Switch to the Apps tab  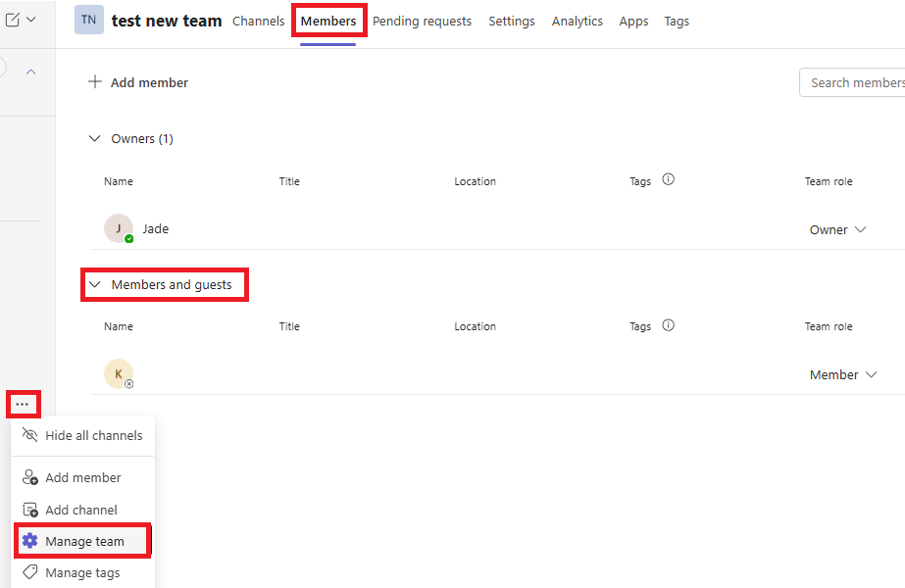tap(633, 22)
